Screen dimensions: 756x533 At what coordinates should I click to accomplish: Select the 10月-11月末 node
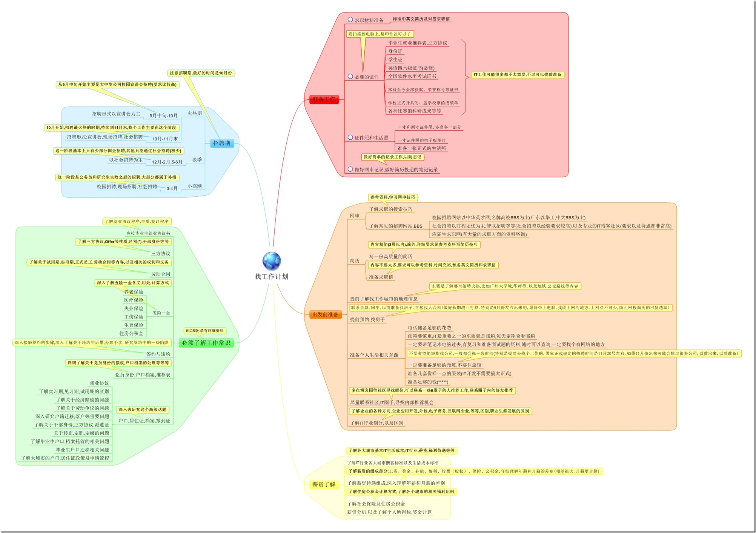click(165, 139)
